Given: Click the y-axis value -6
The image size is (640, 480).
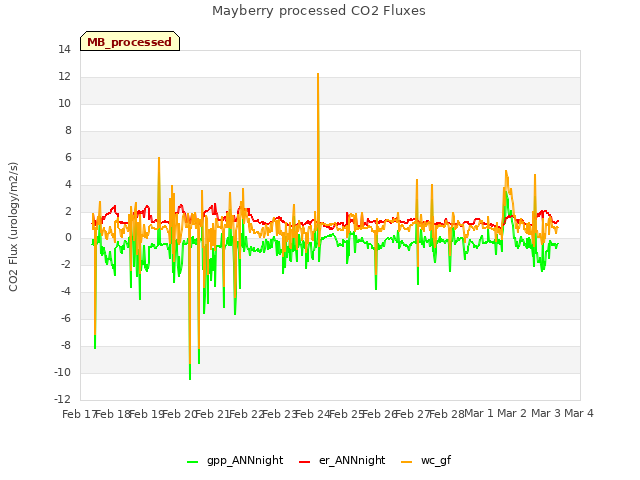Looking at the screenshot, I should tap(67, 318).
